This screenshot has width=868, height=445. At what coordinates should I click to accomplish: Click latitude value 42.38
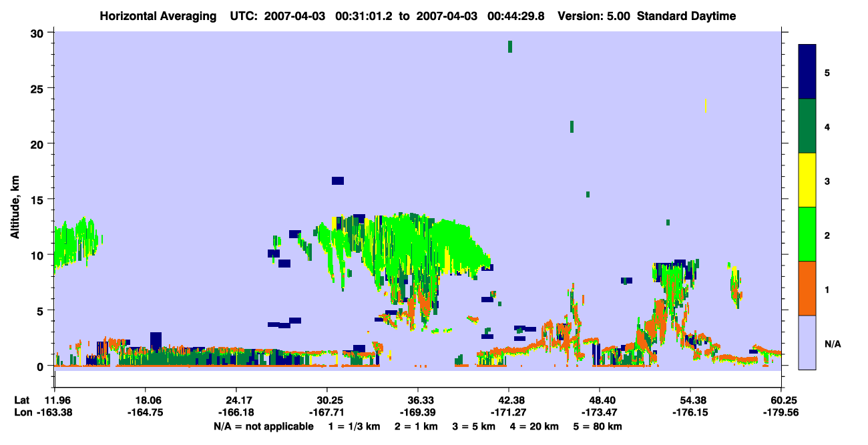[x=509, y=400]
